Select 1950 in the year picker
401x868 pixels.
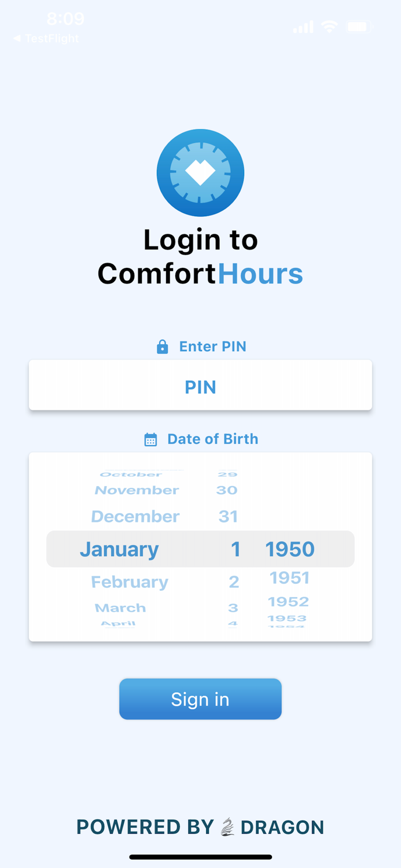(289, 549)
